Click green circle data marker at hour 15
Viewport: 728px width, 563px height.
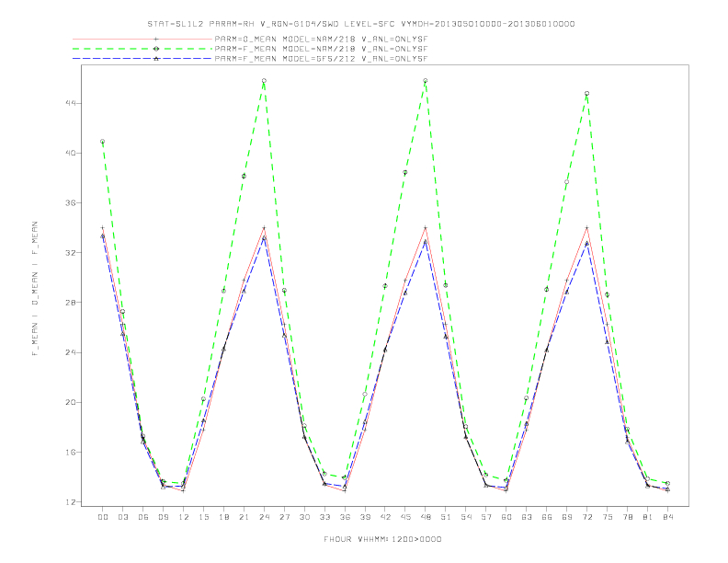pyautogui.click(x=203, y=398)
